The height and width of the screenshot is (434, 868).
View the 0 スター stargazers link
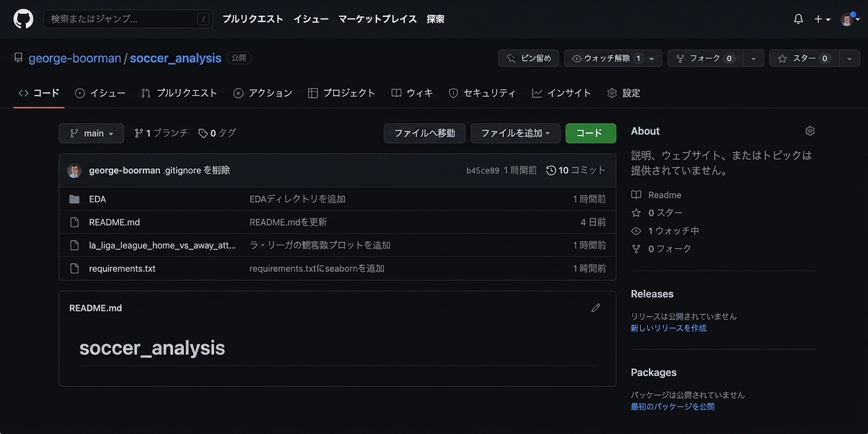point(657,213)
